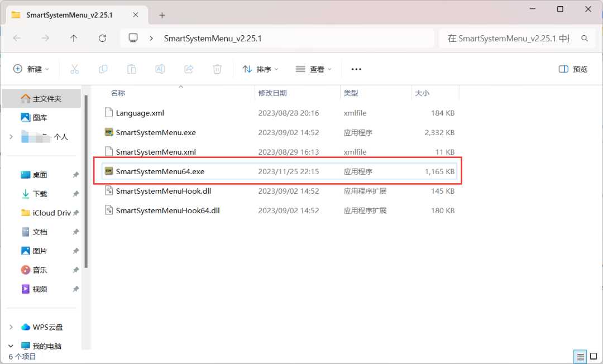The height and width of the screenshot is (364, 603).
Task: Refresh the current folder
Action: point(102,38)
